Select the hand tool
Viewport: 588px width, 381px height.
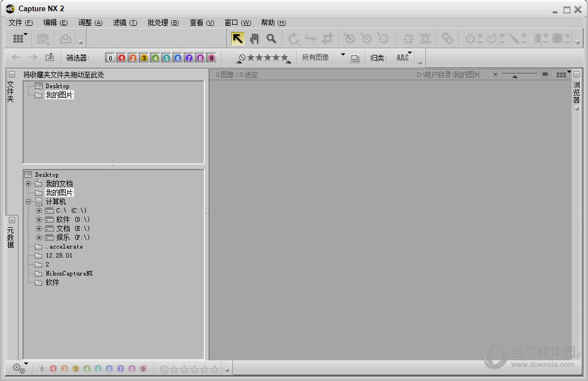pos(254,39)
